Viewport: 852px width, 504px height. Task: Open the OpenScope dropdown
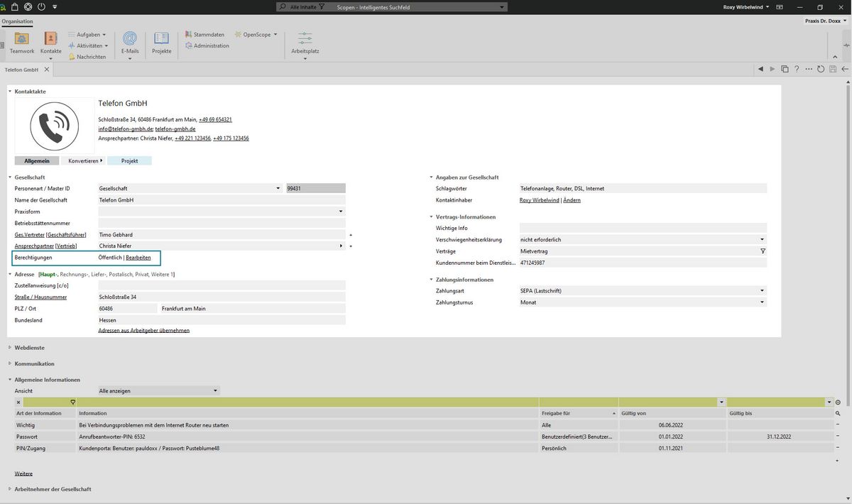(x=256, y=34)
